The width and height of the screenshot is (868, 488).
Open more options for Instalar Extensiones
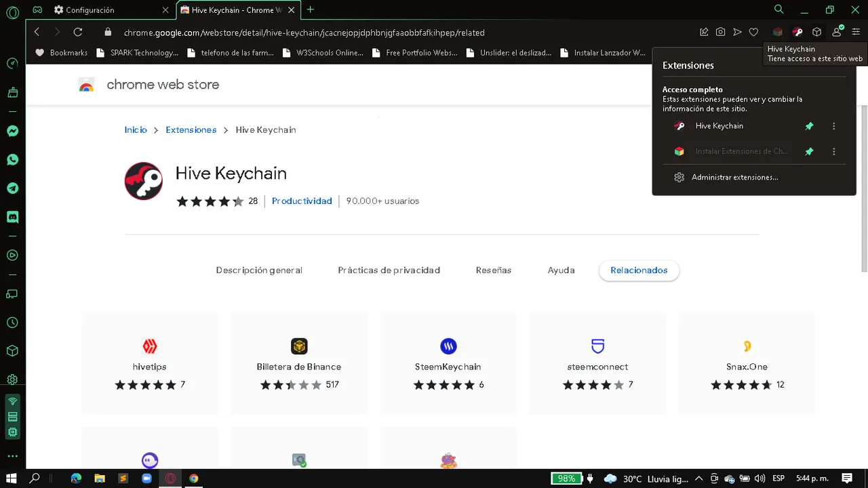(x=834, y=152)
